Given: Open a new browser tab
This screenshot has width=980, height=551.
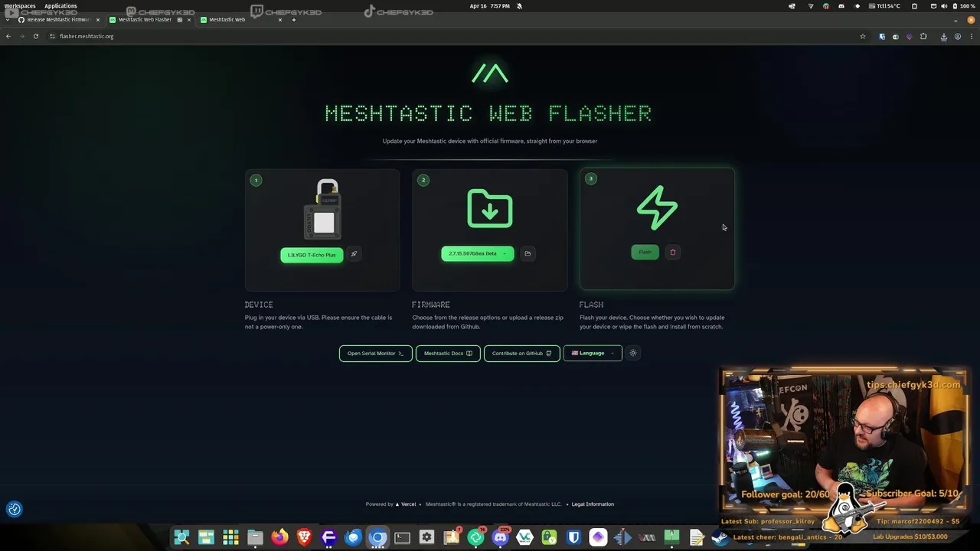Looking at the screenshot, I should (294, 20).
